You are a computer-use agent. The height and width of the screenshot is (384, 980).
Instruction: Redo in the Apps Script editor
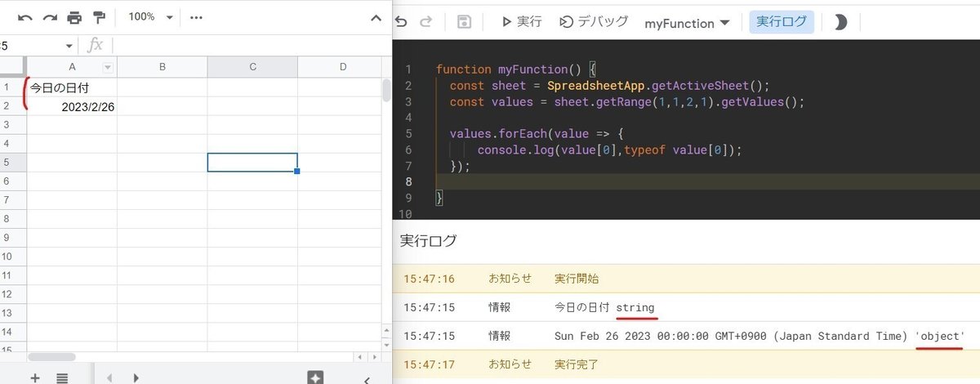427,22
